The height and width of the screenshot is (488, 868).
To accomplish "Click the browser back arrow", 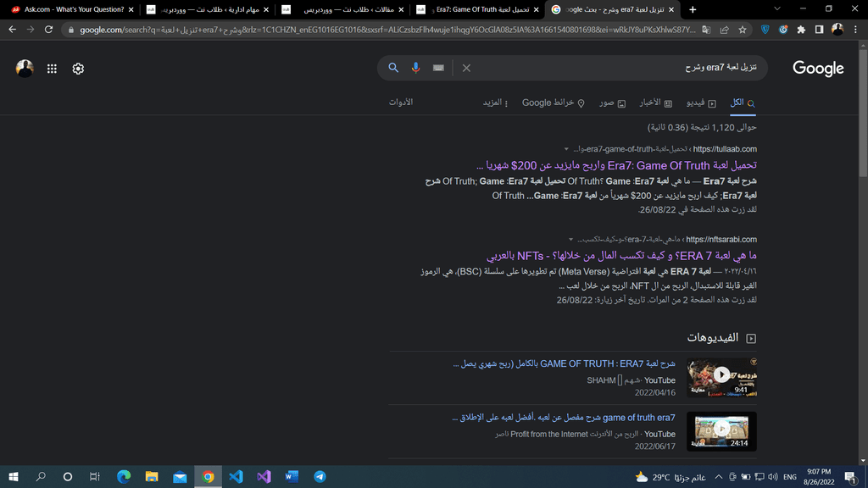I will [12, 30].
